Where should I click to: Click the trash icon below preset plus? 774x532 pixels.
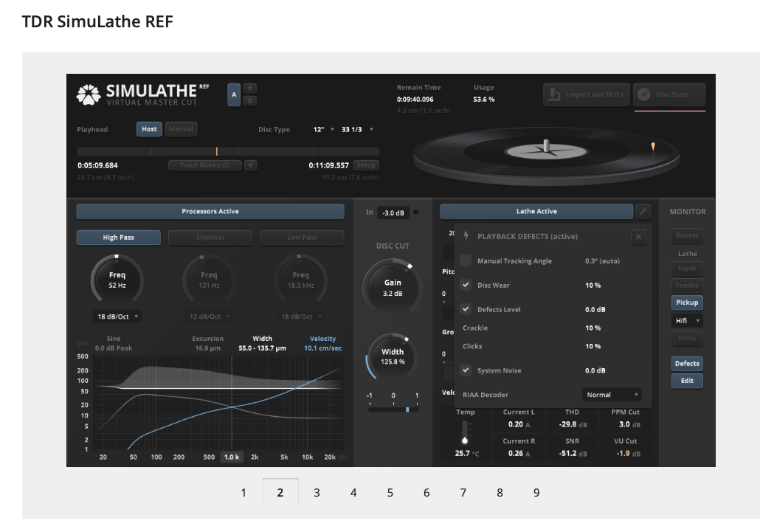pos(250,100)
